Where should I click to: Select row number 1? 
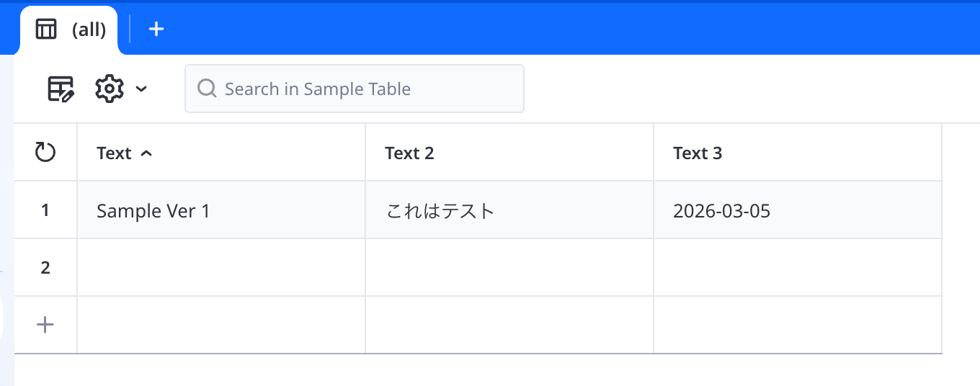[x=45, y=210]
